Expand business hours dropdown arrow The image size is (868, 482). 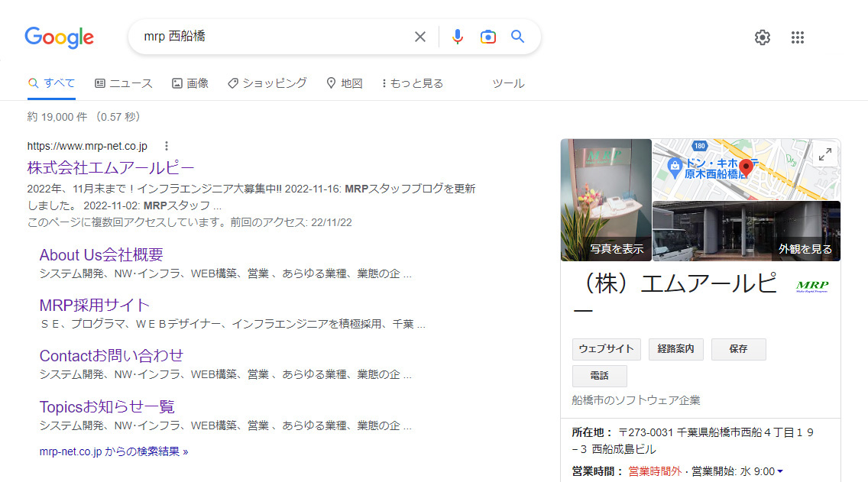pyautogui.click(x=780, y=472)
